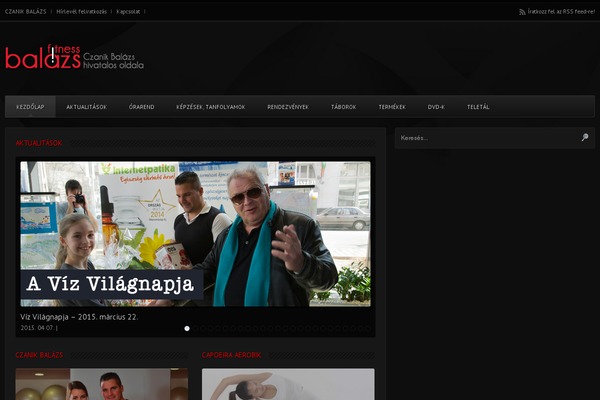This screenshot has height=400, width=600.
Task: Select the active white slider dot
Action: (x=187, y=328)
